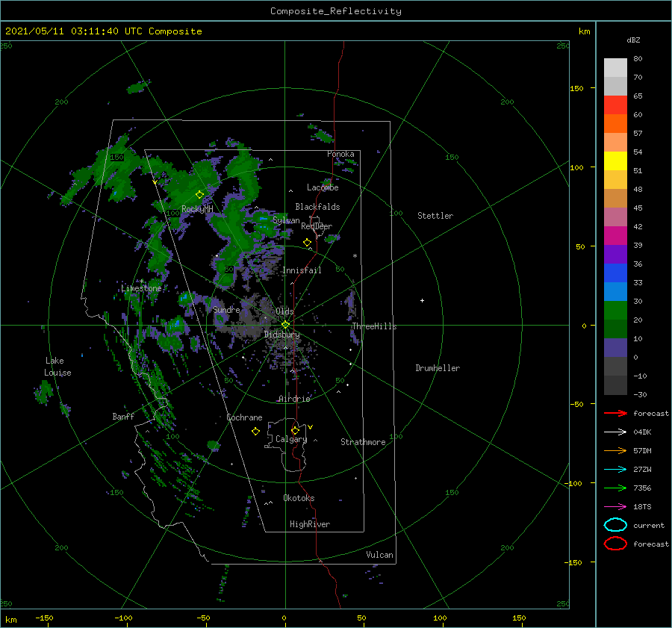Viewport: 672px width, 628px height.
Task: Click the slate purple 0-10 dBZ swatch
Action: (615, 348)
